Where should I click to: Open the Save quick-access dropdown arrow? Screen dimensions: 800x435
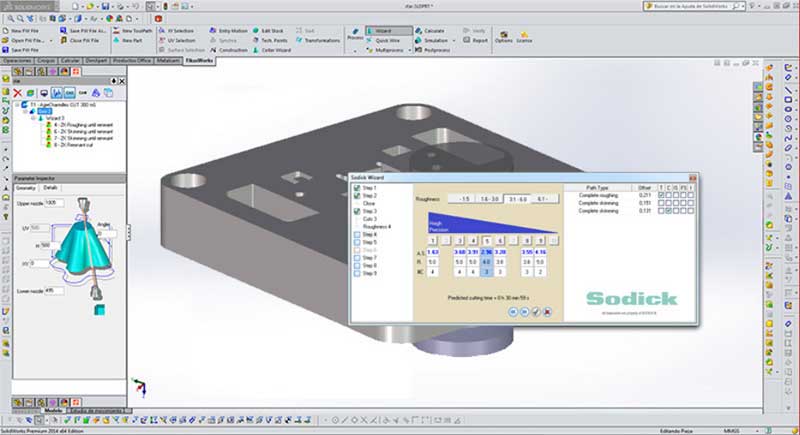112,6
